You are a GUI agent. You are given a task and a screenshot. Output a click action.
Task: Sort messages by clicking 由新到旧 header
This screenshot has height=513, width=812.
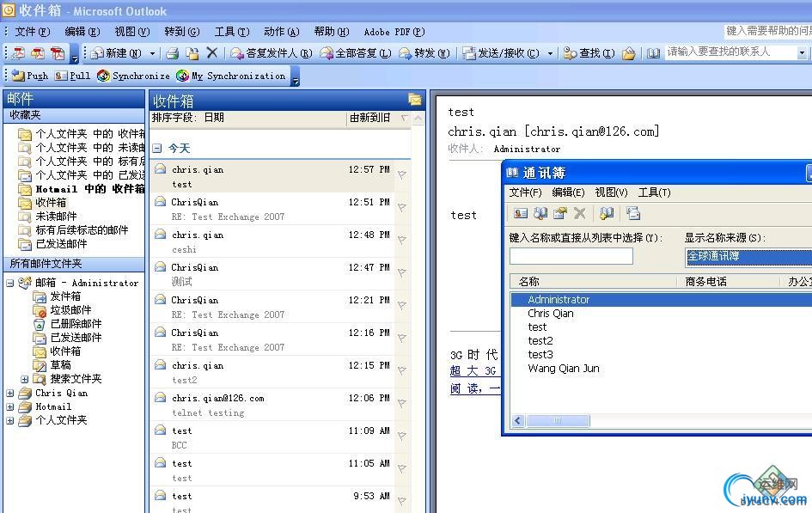point(371,118)
